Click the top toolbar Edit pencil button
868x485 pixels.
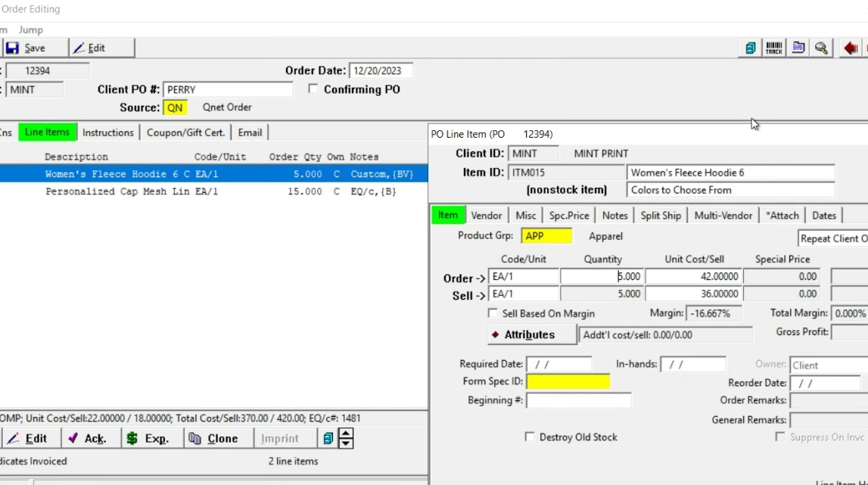[102, 48]
